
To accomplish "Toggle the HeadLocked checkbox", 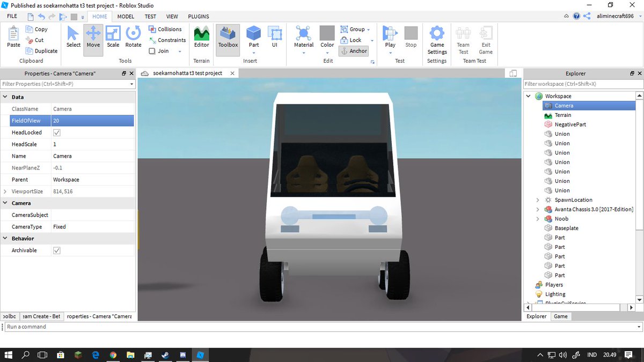I will [57, 132].
